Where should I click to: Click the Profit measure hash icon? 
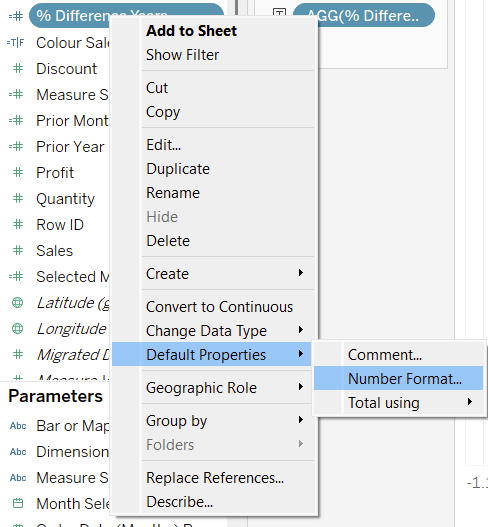pos(18,172)
